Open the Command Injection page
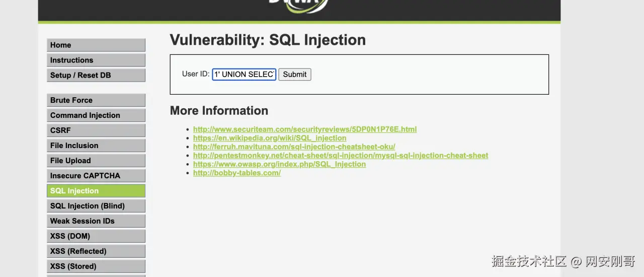 click(96, 115)
